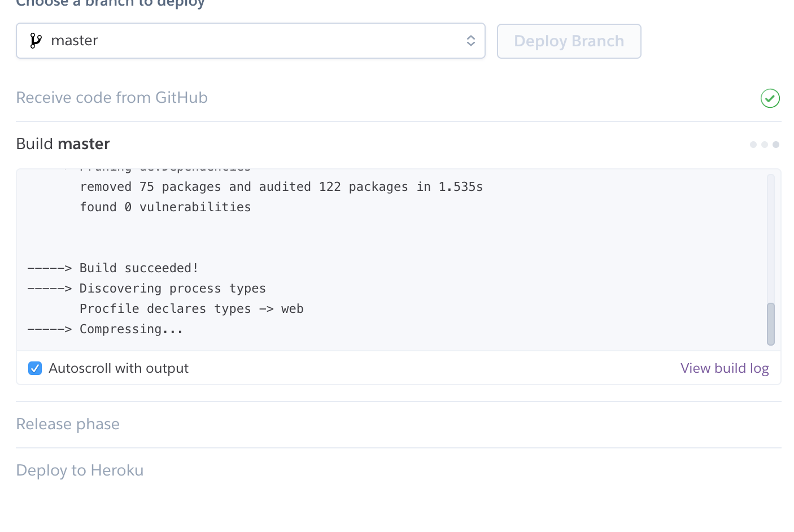Click the 'removed 75 packages' log line
This screenshot has width=794, height=532.
coord(281,187)
